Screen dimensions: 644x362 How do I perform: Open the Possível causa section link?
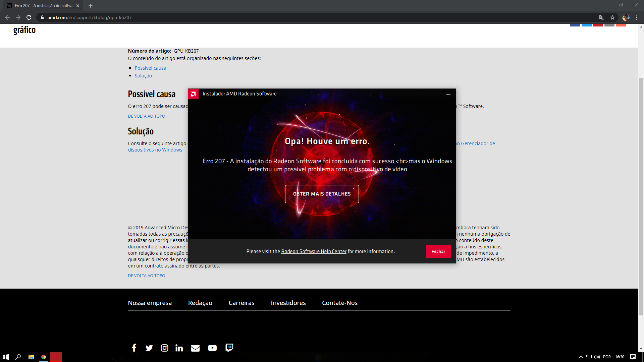click(150, 68)
